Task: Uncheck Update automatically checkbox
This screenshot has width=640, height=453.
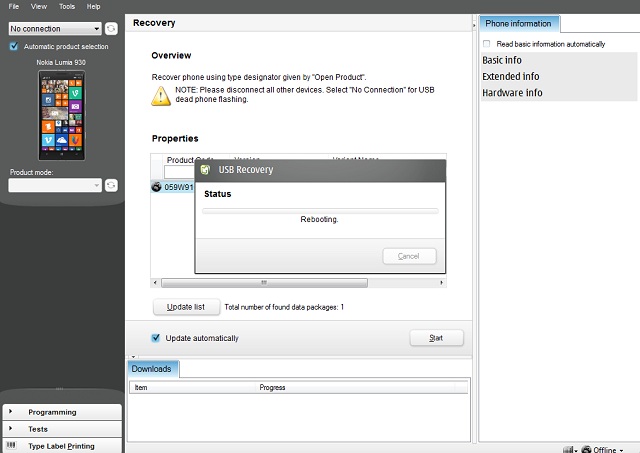Action: pyautogui.click(x=156, y=338)
